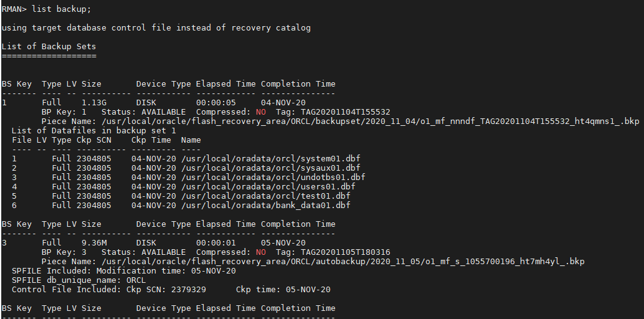The image size is (644, 319).
Task: Click the 1.13G backup size value
Action: [94, 102]
